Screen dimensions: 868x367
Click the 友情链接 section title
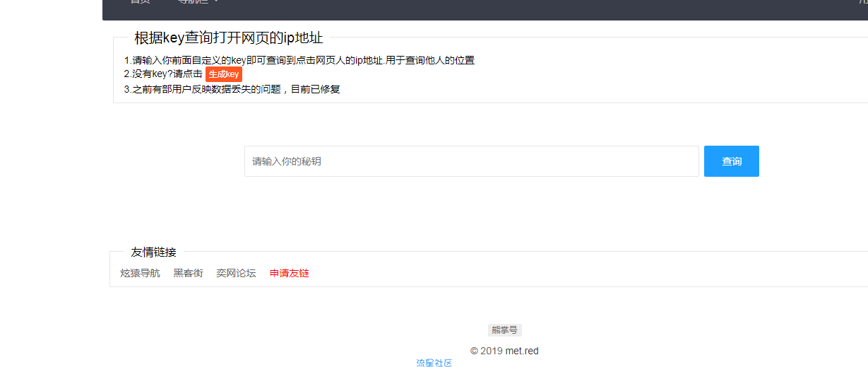pyautogui.click(x=154, y=252)
